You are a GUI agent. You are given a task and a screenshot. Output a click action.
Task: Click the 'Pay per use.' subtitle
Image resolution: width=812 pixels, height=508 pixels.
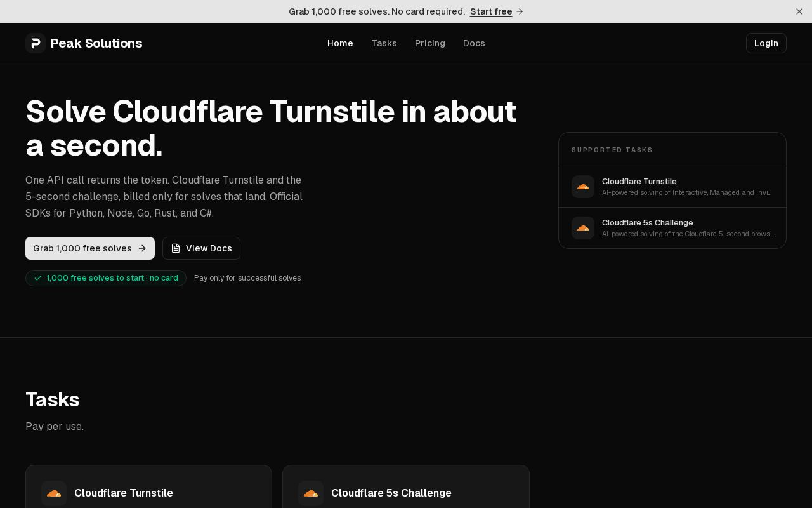click(x=55, y=427)
